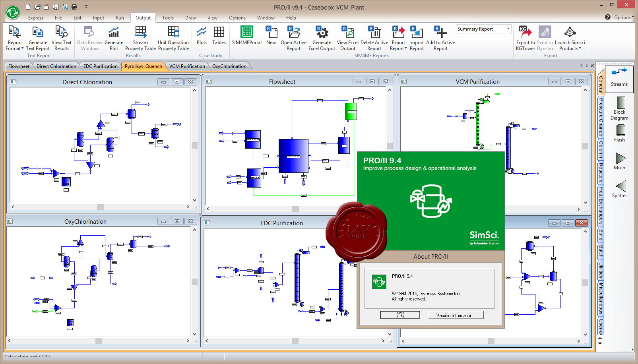Open case study Tables
This screenshot has width=638, height=364.
coord(219,36)
